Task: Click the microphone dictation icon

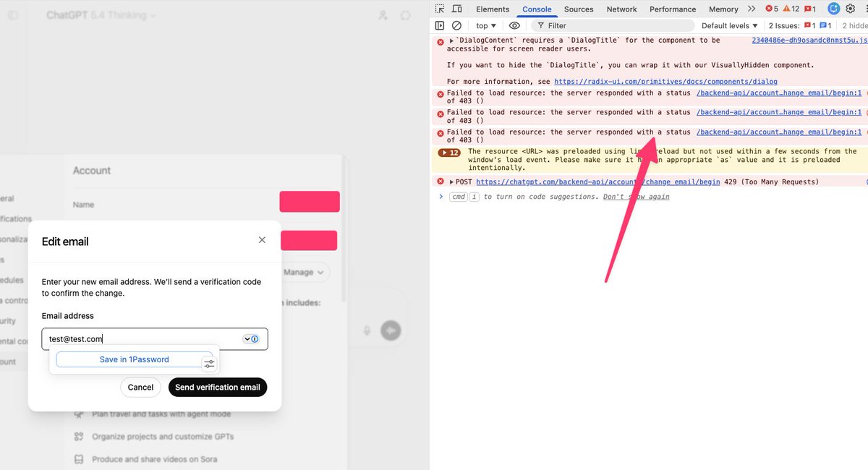Action: (x=367, y=330)
